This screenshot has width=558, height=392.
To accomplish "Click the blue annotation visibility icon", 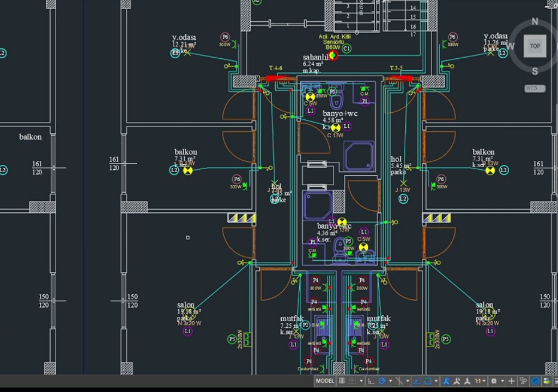I will [446, 381].
